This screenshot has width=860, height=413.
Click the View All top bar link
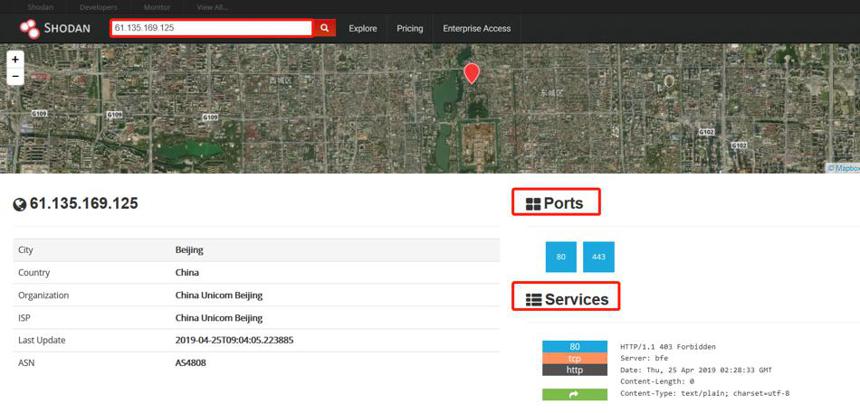[x=213, y=7]
